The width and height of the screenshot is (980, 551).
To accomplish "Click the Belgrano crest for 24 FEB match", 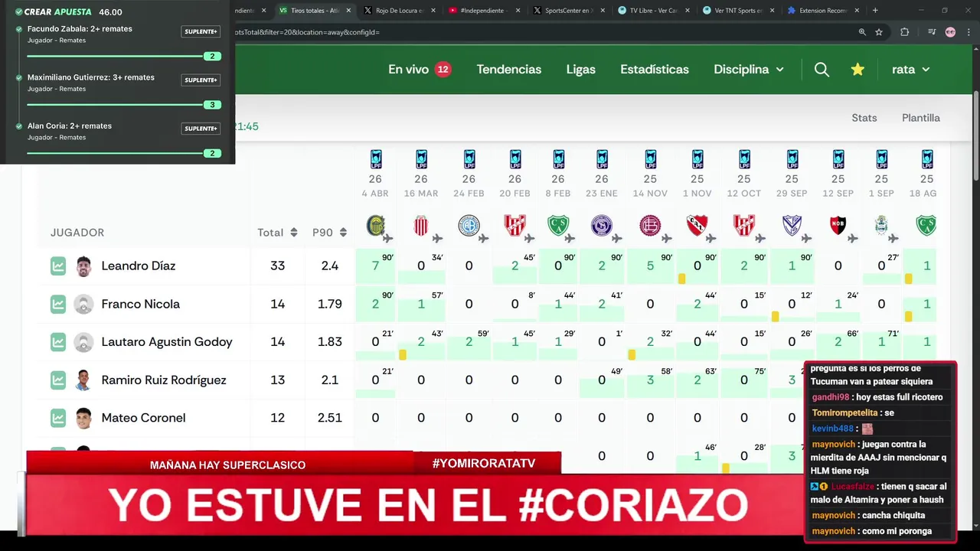I will tap(469, 225).
